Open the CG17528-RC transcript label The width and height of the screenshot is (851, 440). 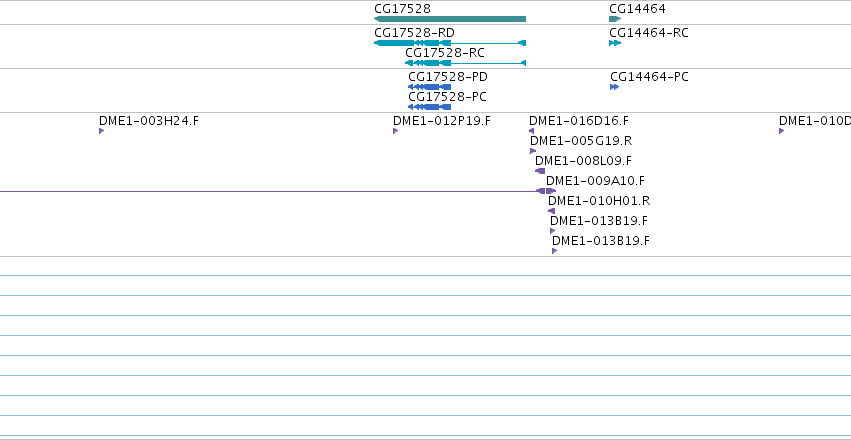point(444,53)
